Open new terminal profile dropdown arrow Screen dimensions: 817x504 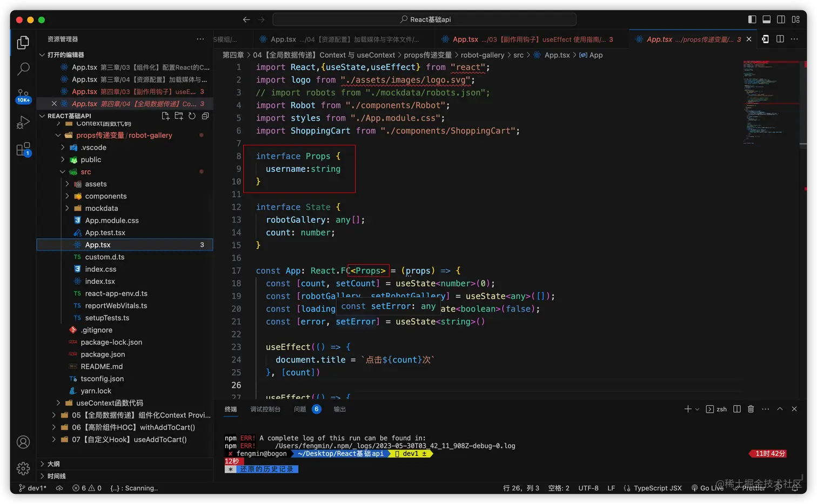pos(697,409)
